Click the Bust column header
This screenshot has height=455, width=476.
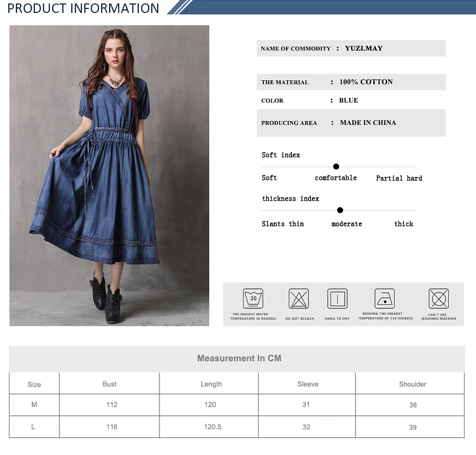[110, 384]
